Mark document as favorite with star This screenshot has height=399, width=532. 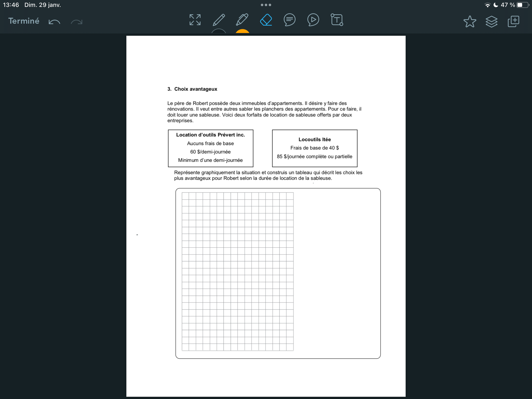pos(470,21)
